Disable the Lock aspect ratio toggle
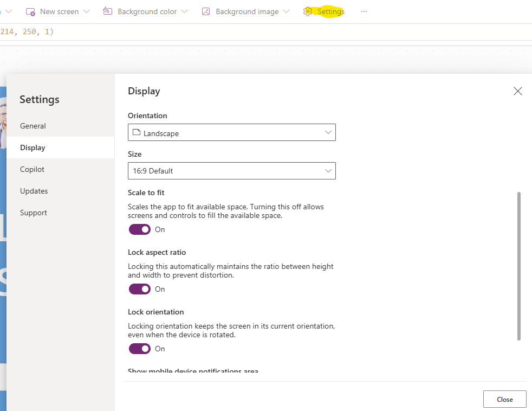This screenshot has height=411, width=532. (x=139, y=290)
